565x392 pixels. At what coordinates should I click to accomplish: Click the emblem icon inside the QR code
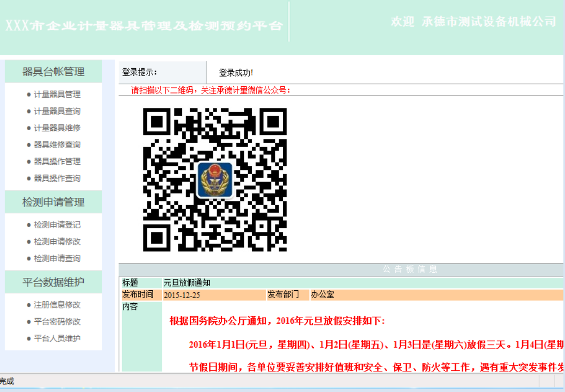215,180
